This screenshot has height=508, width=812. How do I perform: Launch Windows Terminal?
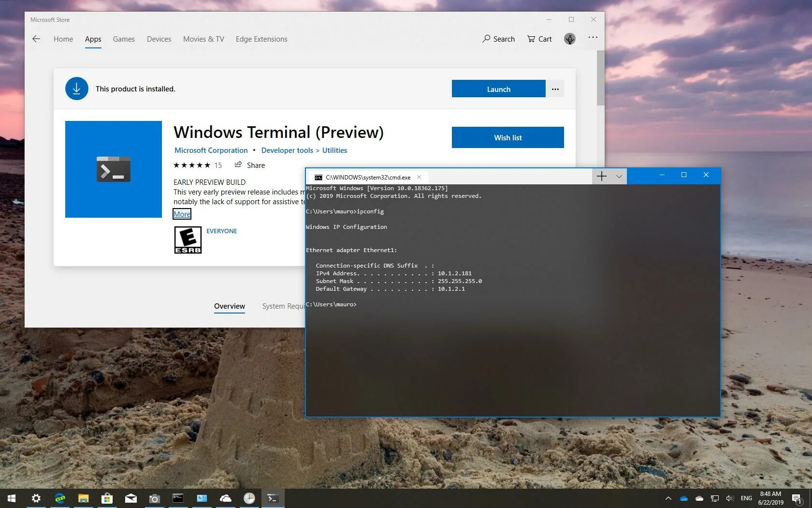click(x=498, y=89)
